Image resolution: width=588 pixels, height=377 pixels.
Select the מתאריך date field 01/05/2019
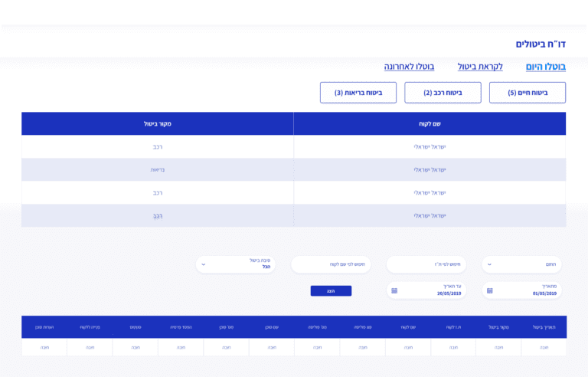pyautogui.click(x=528, y=291)
